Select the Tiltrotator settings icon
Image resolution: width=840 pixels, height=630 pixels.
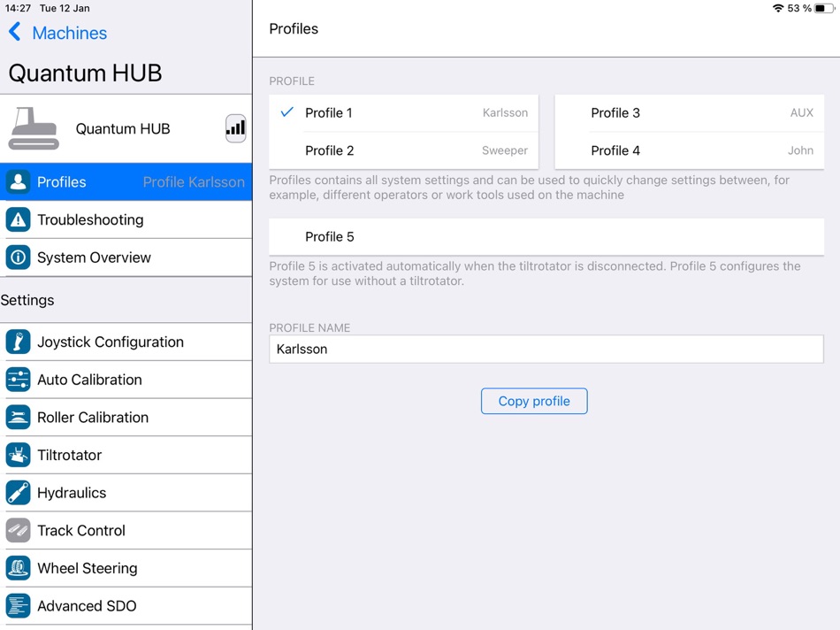tap(17, 455)
